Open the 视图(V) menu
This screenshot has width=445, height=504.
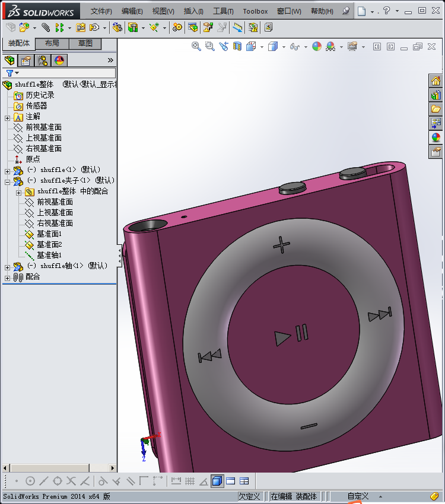click(x=163, y=11)
